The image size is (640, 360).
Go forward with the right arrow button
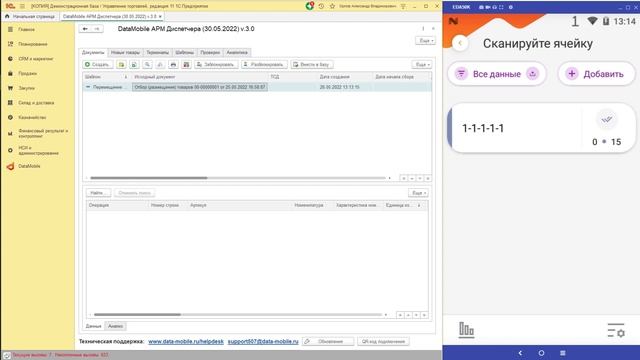(97, 29)
